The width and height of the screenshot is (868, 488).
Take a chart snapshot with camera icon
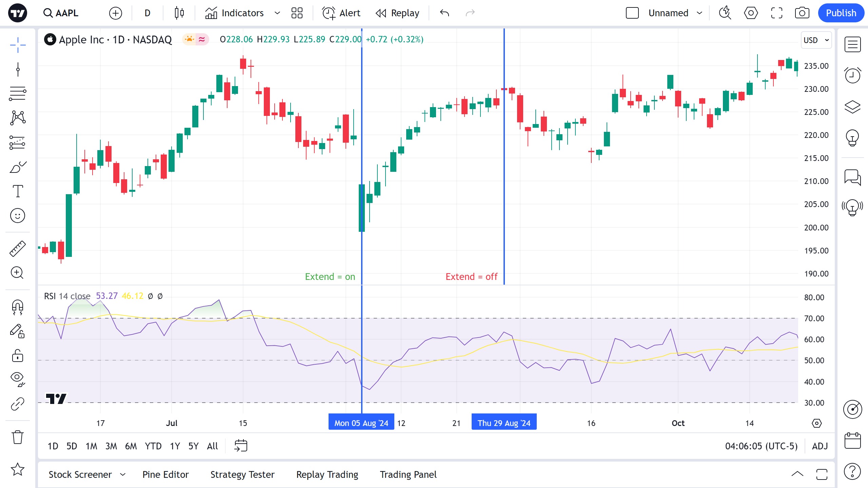[802, 13]
